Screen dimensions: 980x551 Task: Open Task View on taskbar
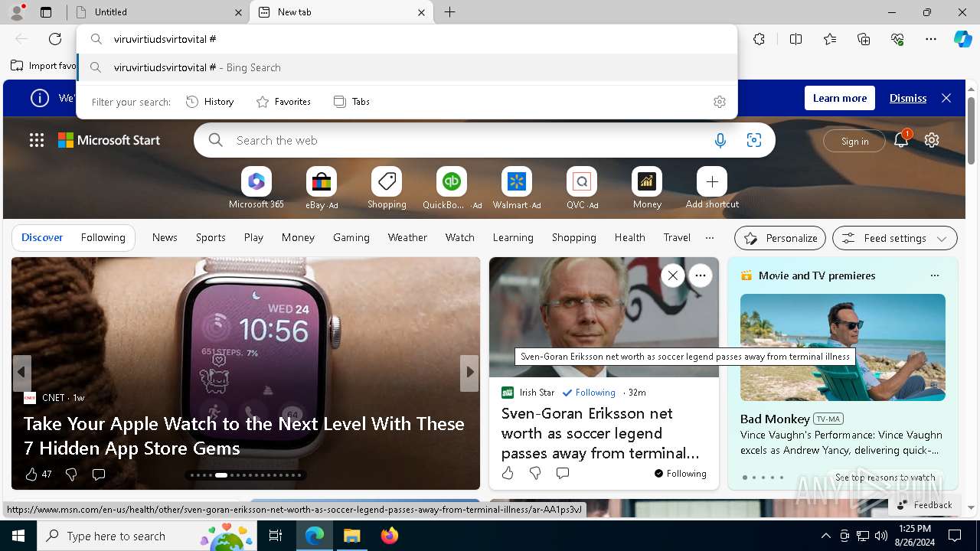276,536
